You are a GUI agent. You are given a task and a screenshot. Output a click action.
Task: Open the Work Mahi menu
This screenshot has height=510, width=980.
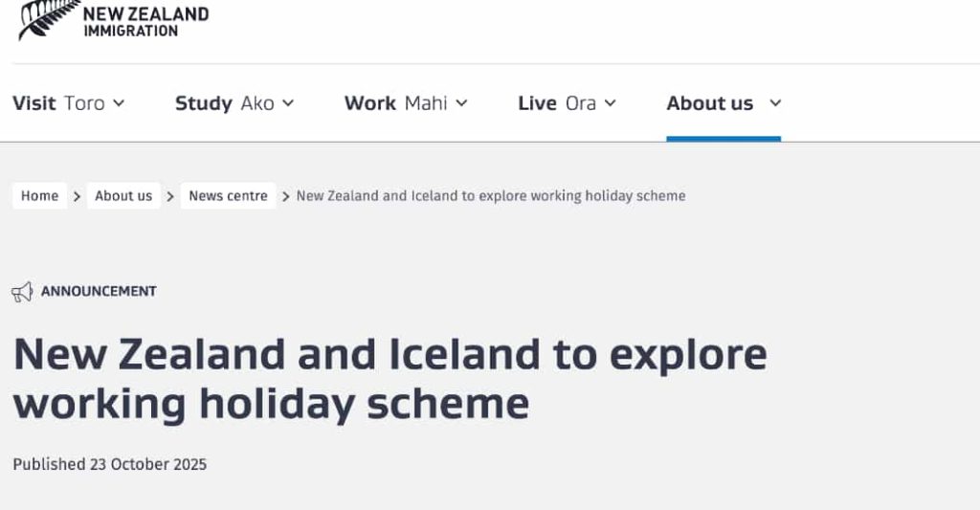[x=395, y=103]
